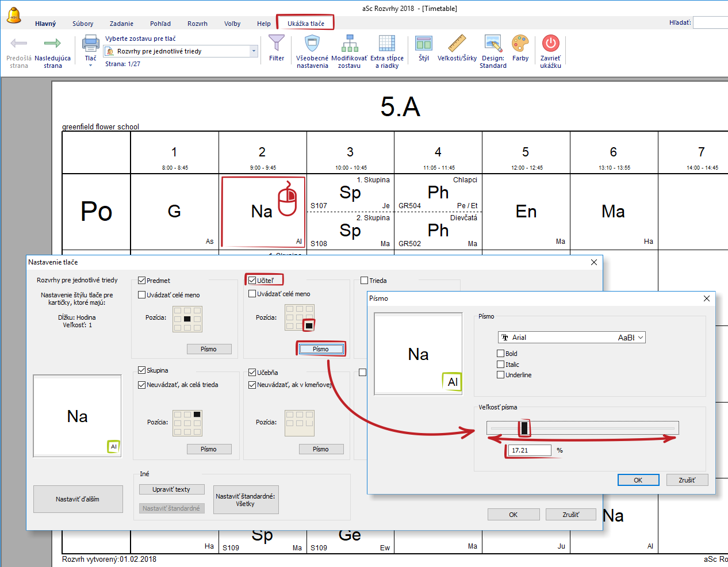Switch to the Rozvrh tab
The width and height of the screenshot is (728, 567).
pos(197,24)
